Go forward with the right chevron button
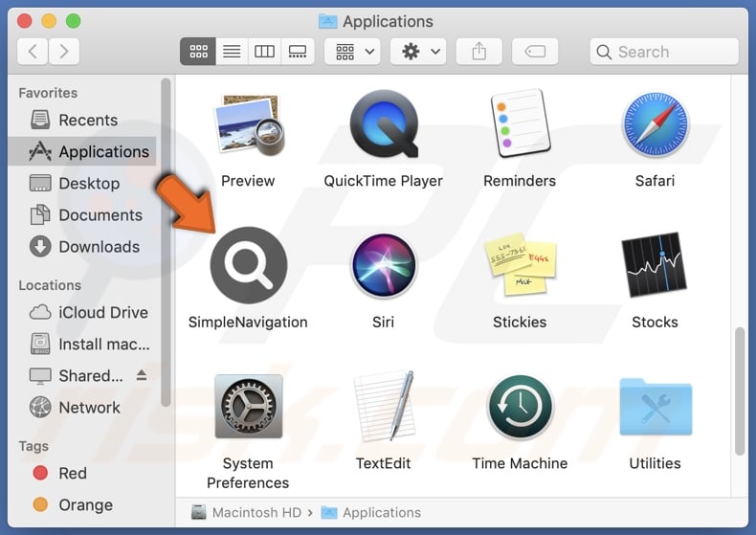 click(64, 51)
